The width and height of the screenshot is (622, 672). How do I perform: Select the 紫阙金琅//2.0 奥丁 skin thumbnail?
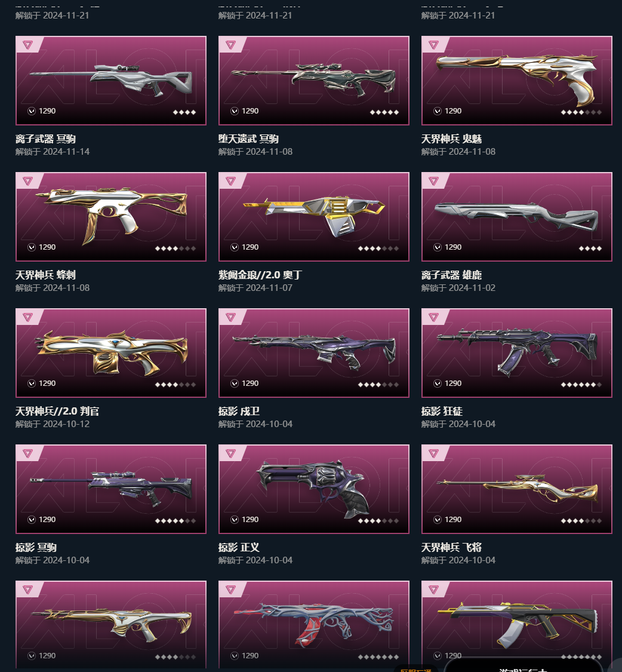(x=313, y=217)
